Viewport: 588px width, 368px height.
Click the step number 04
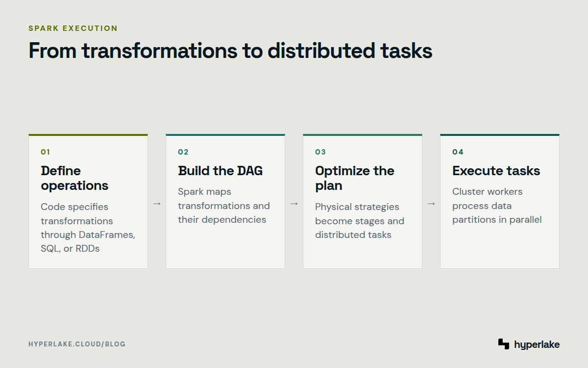[x=458, y=152]
